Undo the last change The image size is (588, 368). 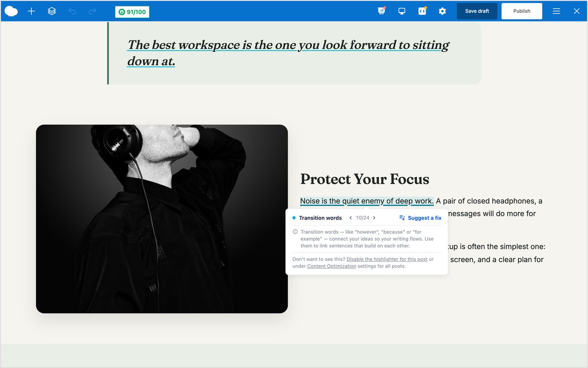coord(72,11)
